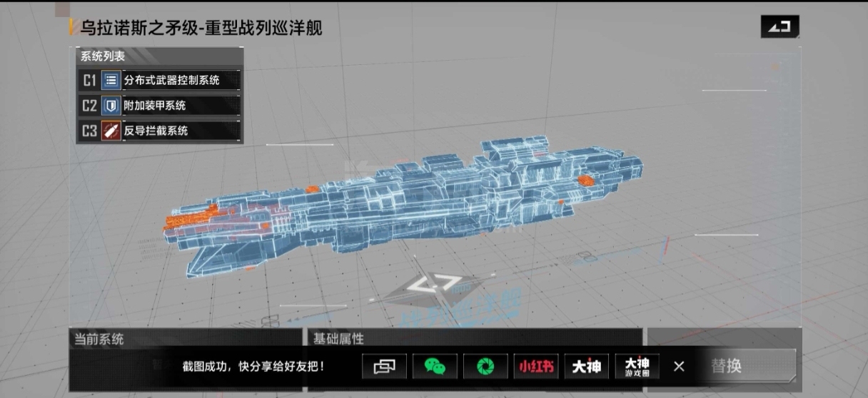The width and height of the screenshot is (868, 398).
Task: Click the 系统列表 header
Action: [103, 56]
